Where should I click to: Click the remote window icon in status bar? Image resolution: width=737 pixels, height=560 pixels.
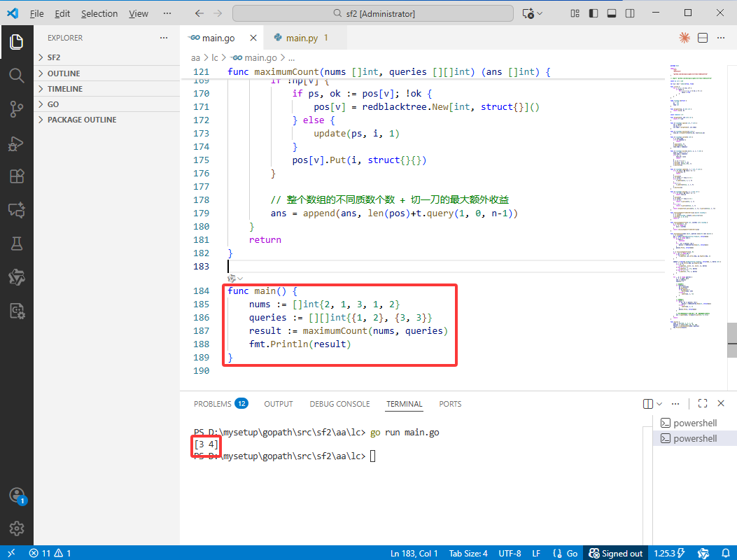(x=10, y=553)
